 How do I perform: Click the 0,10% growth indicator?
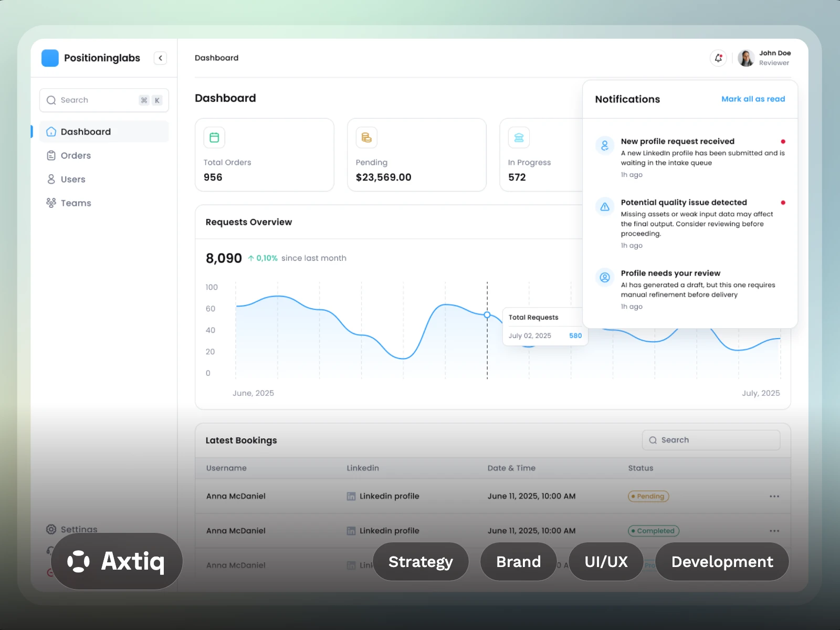[x=262, y=258]
